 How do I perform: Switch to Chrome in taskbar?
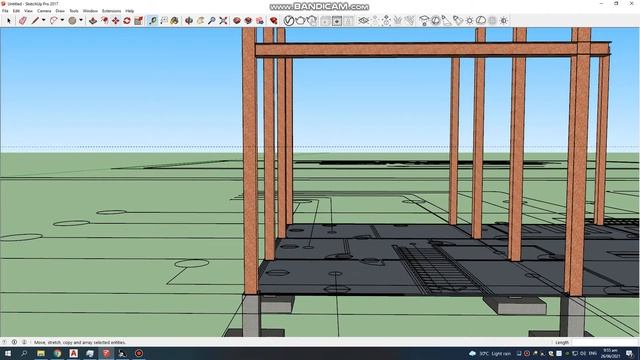(57, 353)
